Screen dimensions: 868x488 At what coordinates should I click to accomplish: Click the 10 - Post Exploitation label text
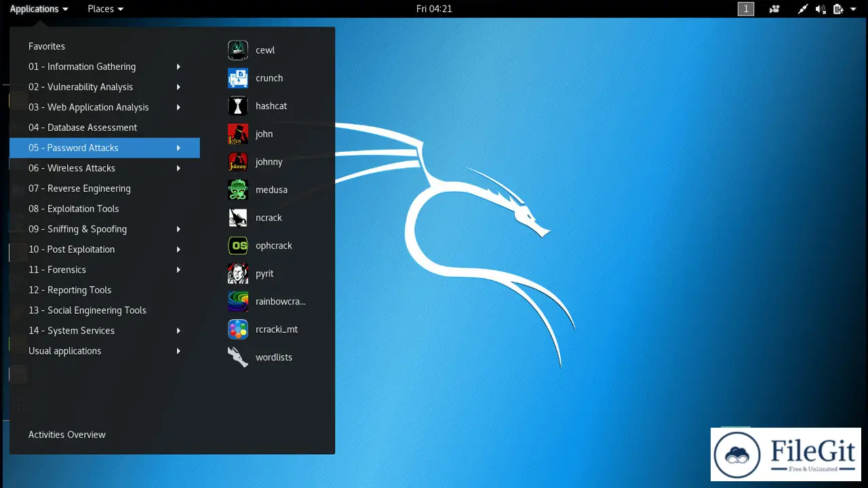pos(71,249)
